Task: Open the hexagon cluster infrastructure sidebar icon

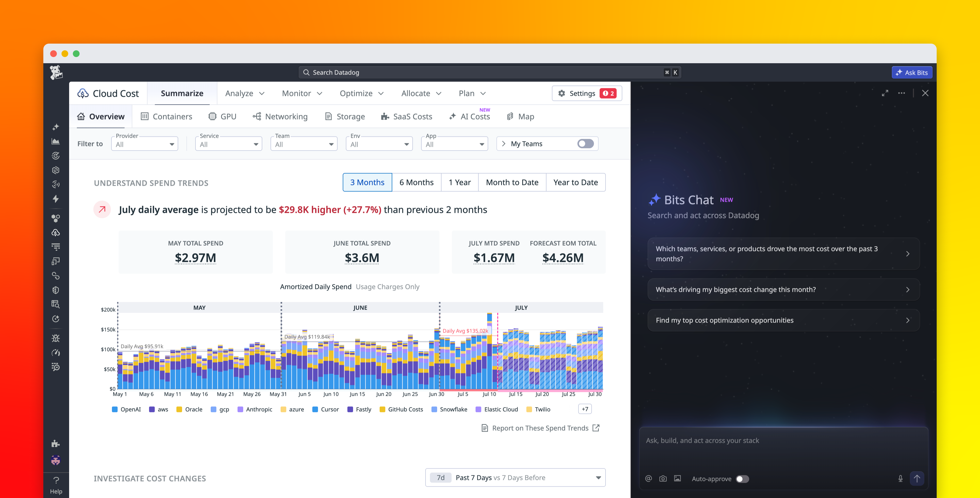Action: point(55,218)
